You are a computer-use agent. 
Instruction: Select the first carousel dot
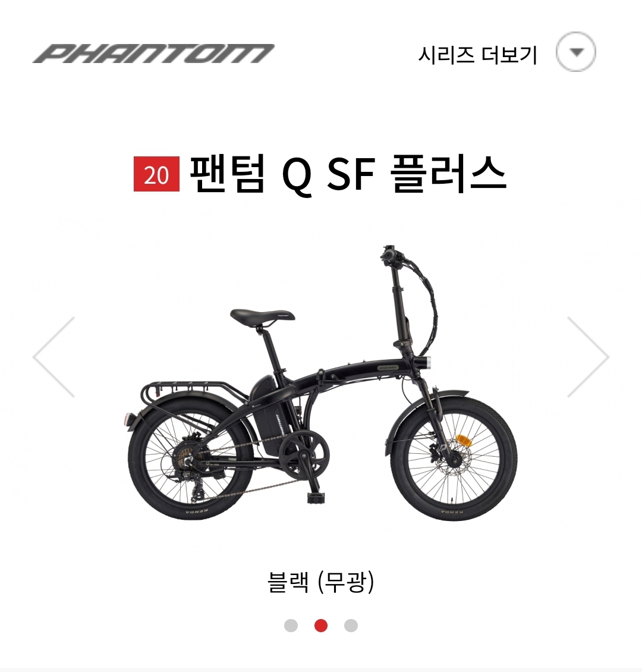pyautogui.click(x=291, y=625)
